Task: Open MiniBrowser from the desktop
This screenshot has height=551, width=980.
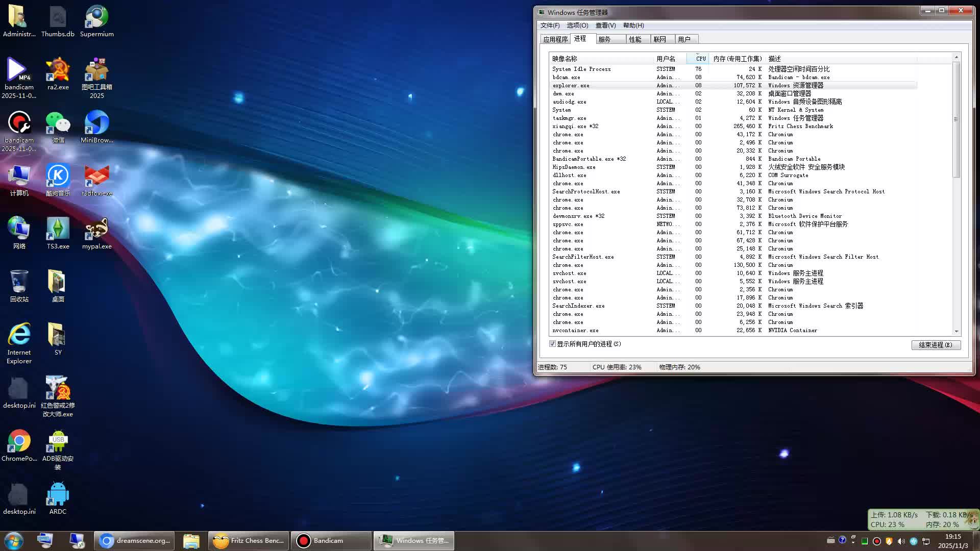Action: click(x=96, y=124)
